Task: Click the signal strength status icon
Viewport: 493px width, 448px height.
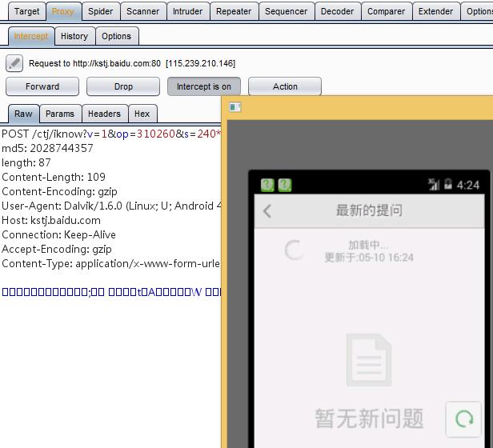Action: coord(434,184)
